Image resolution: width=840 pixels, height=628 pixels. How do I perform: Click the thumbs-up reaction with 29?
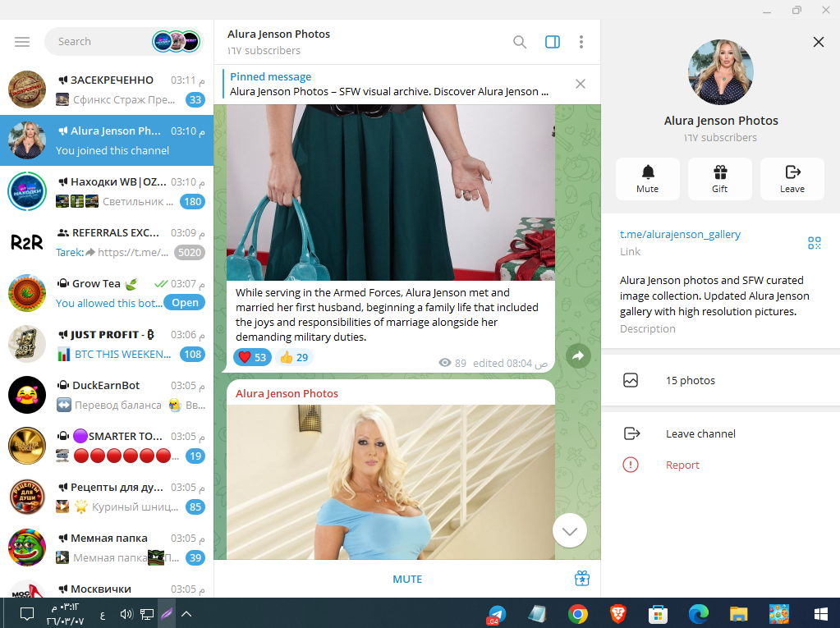[x=294, y=357]
